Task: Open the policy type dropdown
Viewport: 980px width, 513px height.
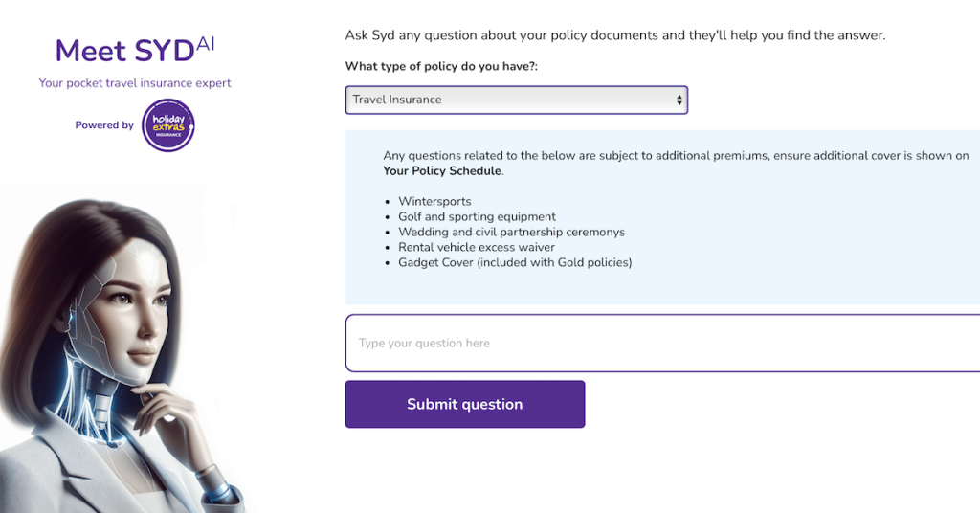Action: [516, 100]
